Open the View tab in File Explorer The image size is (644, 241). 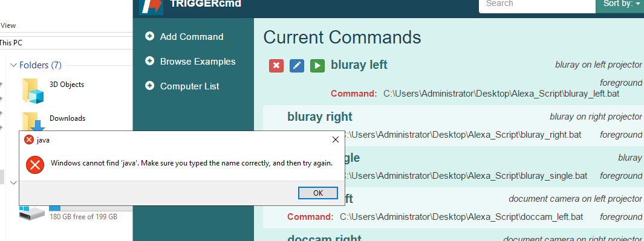click(8, 25)
